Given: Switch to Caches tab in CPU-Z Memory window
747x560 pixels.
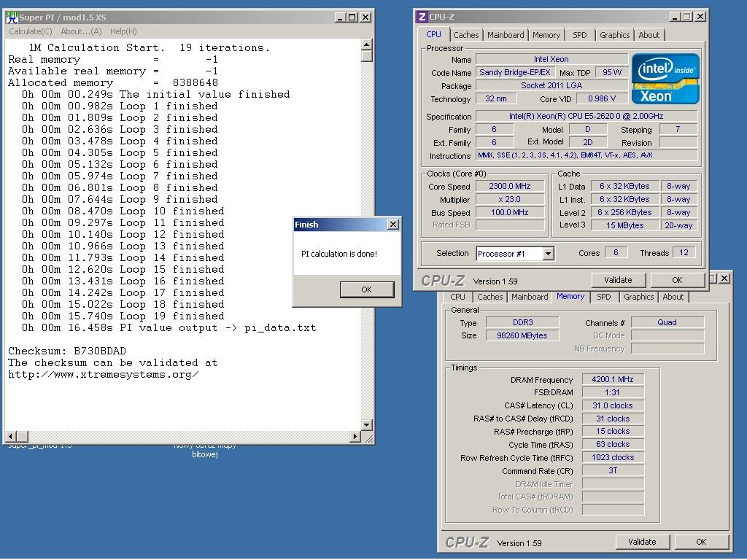Looking at the screenshot, I should (489, 297).
